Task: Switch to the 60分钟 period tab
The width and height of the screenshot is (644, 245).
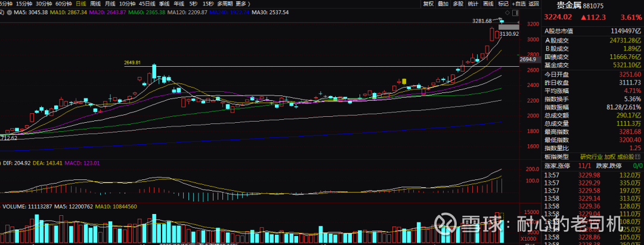Action: [63, 4]
